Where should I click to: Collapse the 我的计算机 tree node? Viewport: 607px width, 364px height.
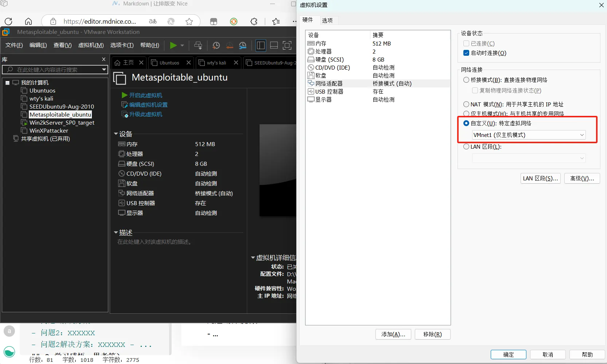pyautogui.click(x=7, y=83)
